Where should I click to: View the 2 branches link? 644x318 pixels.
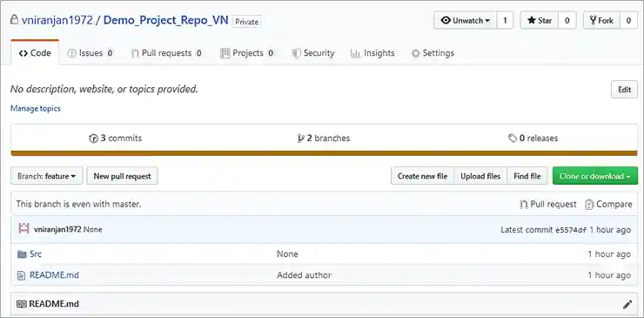324,139
